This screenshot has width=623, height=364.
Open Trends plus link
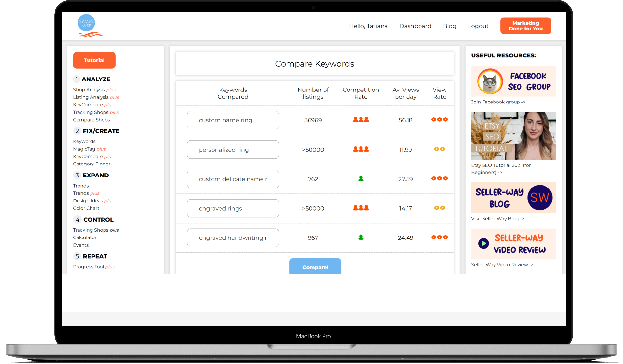(86, 193)
